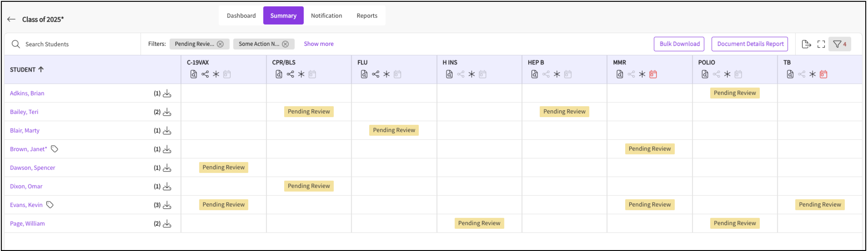
Task: Click tag icon next to Brown, Janet
Action: (x=54, y=149)
